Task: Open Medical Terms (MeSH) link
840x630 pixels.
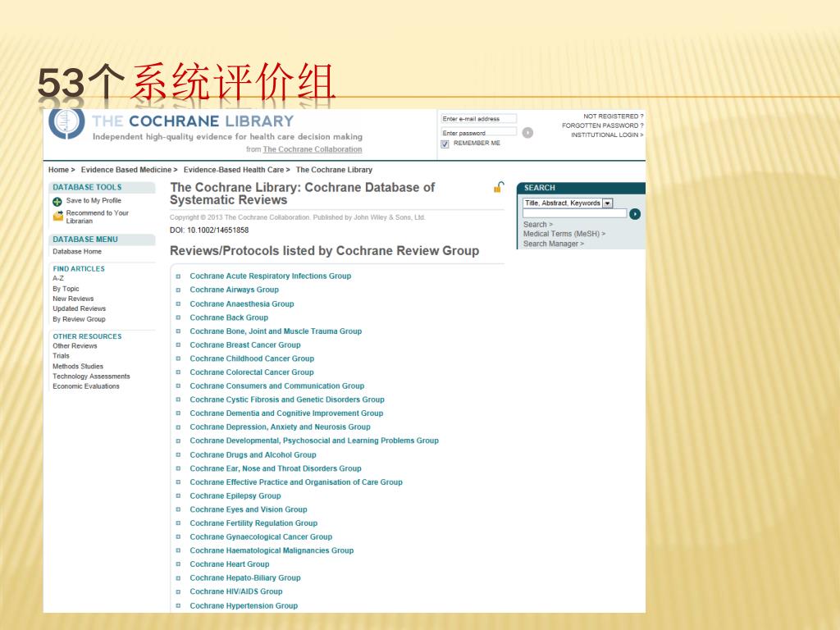Action: [x=564, y=234]
